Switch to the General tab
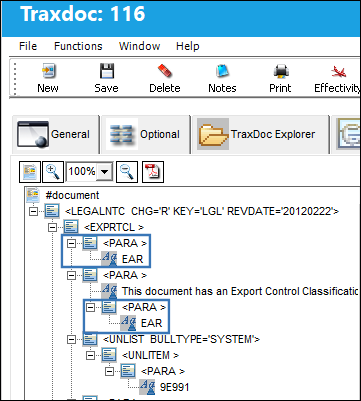This screenshot has width=361, height=401. tap(55, 134)
